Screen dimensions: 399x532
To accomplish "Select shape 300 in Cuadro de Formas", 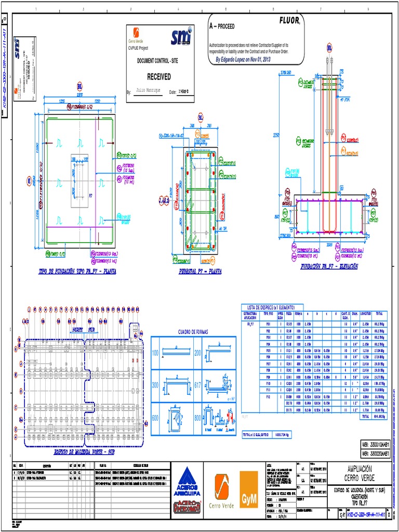I will coord(172,386).
